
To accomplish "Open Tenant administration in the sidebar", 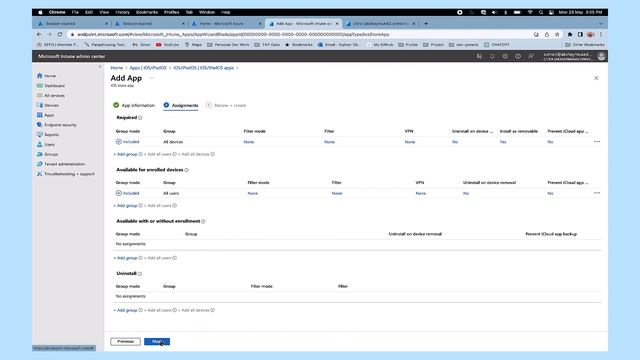I will click(x=61, y=164).
